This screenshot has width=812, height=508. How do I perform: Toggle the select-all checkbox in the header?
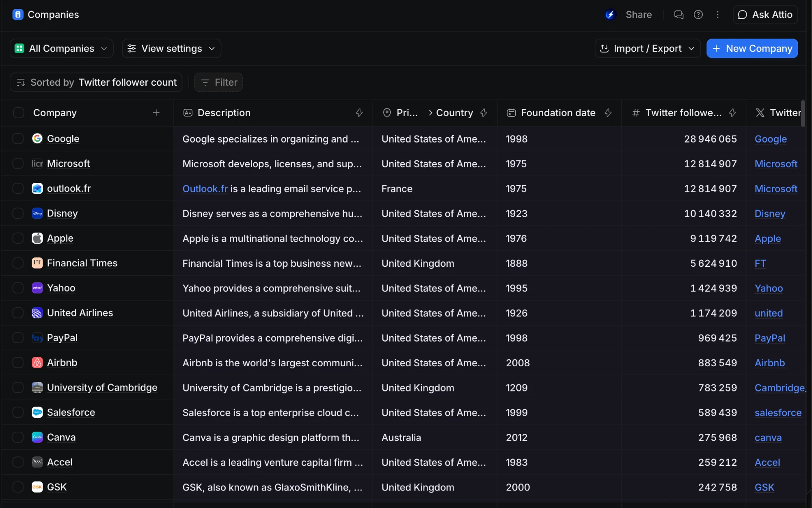pos(19,112)
